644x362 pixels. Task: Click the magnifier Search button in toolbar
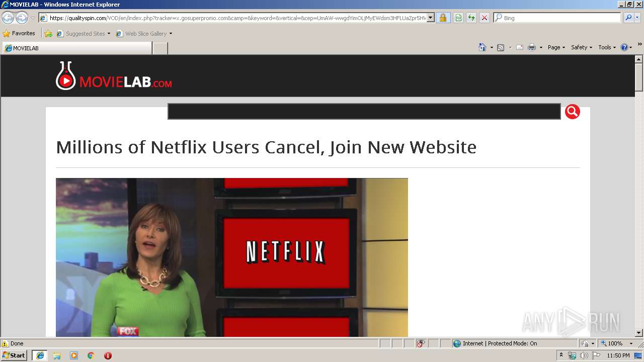tap(627, 18)
